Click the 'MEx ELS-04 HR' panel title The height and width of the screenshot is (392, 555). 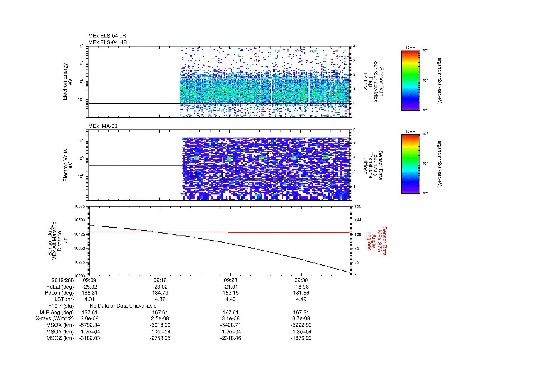[x=107, y=42]
